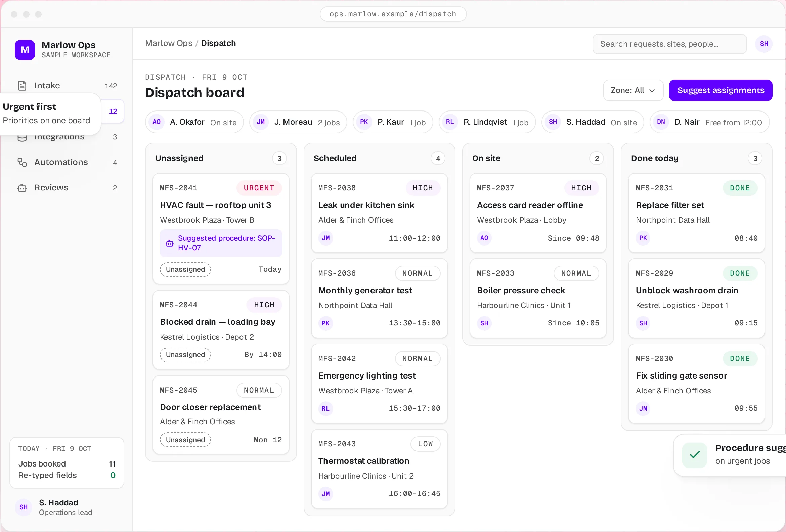Click the purple Marlow Ops M logo
786x532 pixels.
pyautogui.click(x=25, y=50)
